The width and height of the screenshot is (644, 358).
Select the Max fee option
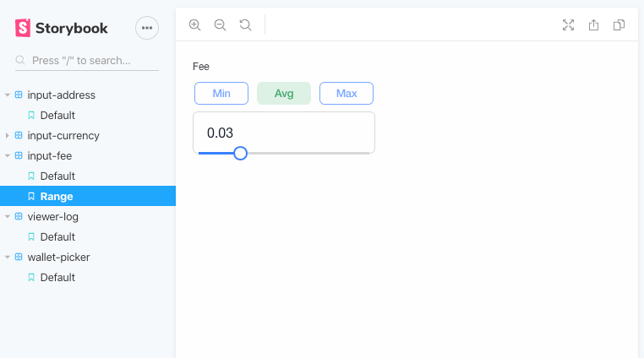click(x=347, y=93)
